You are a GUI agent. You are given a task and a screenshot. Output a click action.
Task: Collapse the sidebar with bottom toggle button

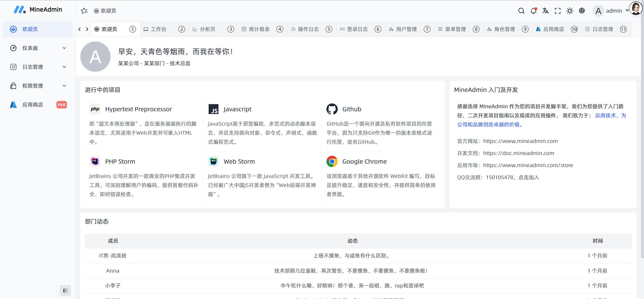click(x=65, y=290)
